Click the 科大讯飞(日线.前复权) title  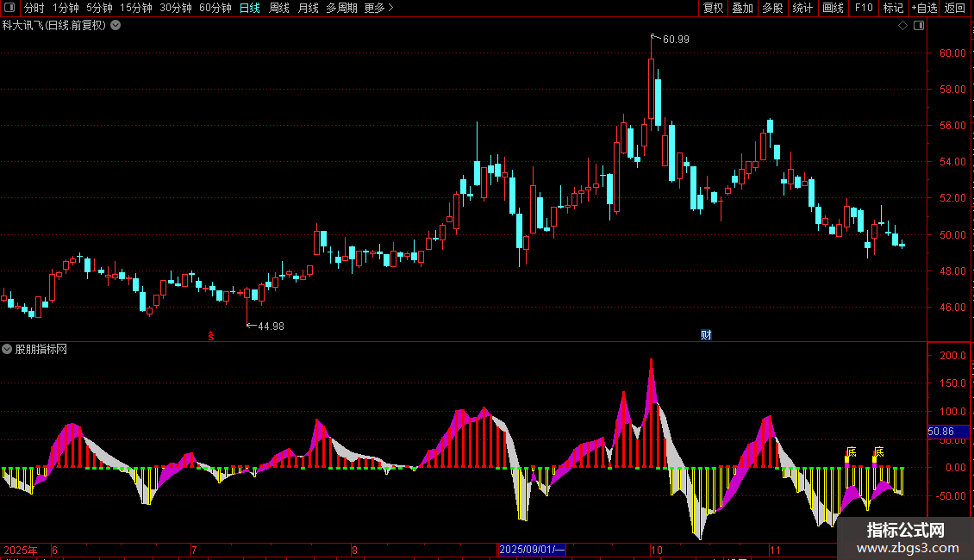54,26
